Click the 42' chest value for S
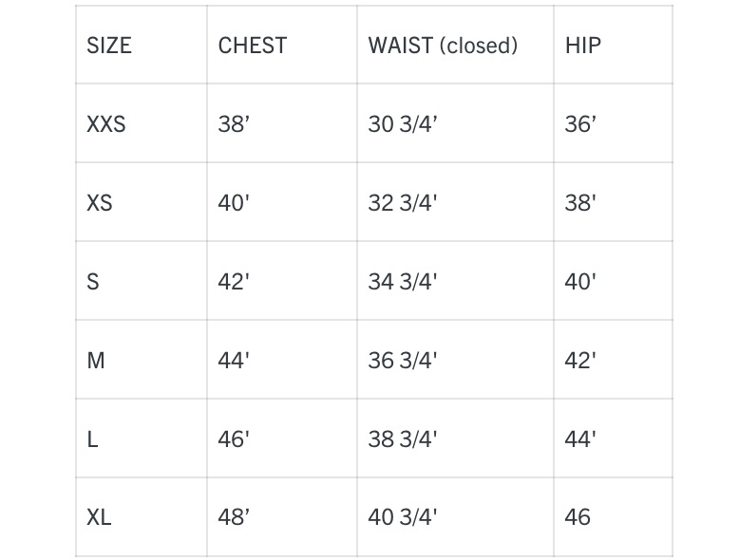The width and height of the screenshot is (739, 560). [234, 282]
